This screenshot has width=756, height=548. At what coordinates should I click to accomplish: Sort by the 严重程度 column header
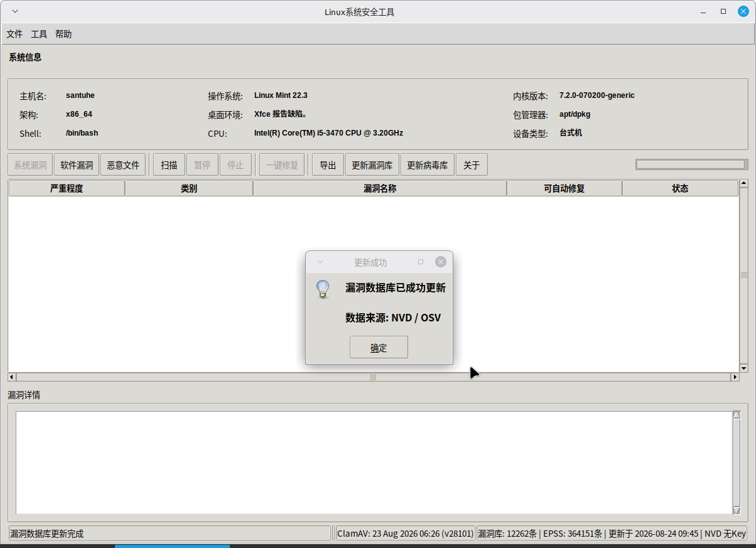[x=67, y=188]
